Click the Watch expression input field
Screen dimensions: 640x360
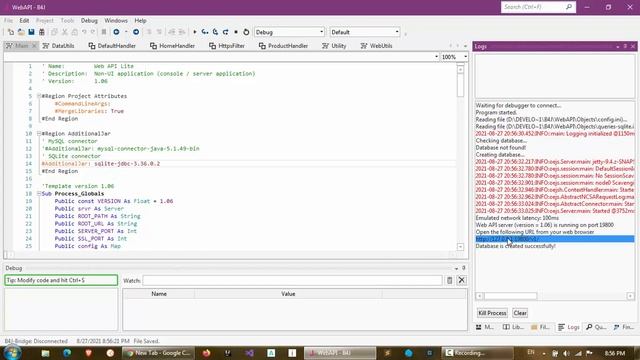pyautogui.click(x=292, y=280)
